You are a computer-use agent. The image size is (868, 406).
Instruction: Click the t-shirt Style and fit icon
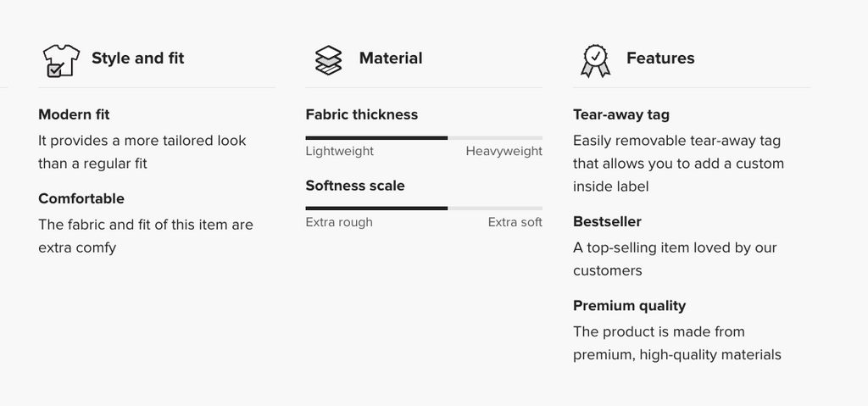pyautogui.click(x=60, y=59)
